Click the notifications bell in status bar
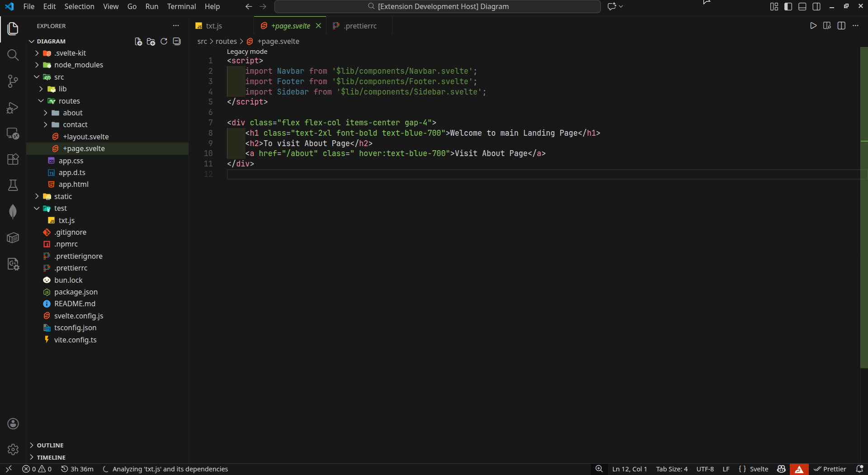This screenshot has height=475, width=868. [859, 469]
